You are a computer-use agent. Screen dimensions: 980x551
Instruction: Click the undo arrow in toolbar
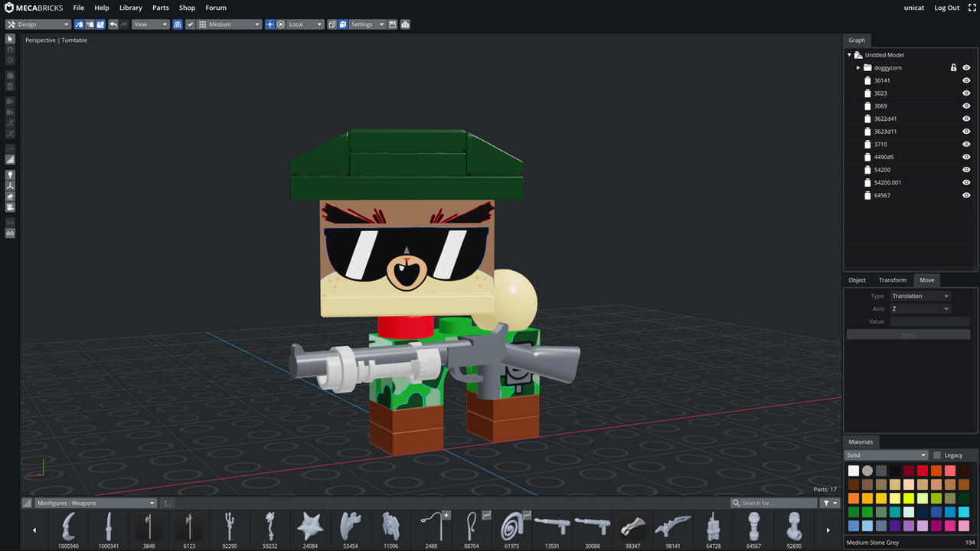click(x=113, y=24)
